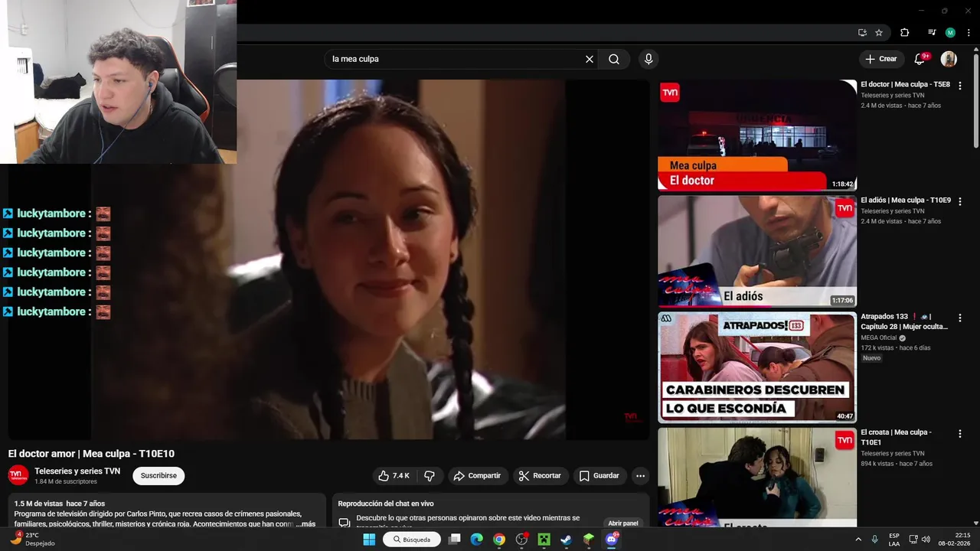The image size is (980, 551).
Task: Open Discord from taskbar
Action: pyautogui.click(x=611, y=540)
